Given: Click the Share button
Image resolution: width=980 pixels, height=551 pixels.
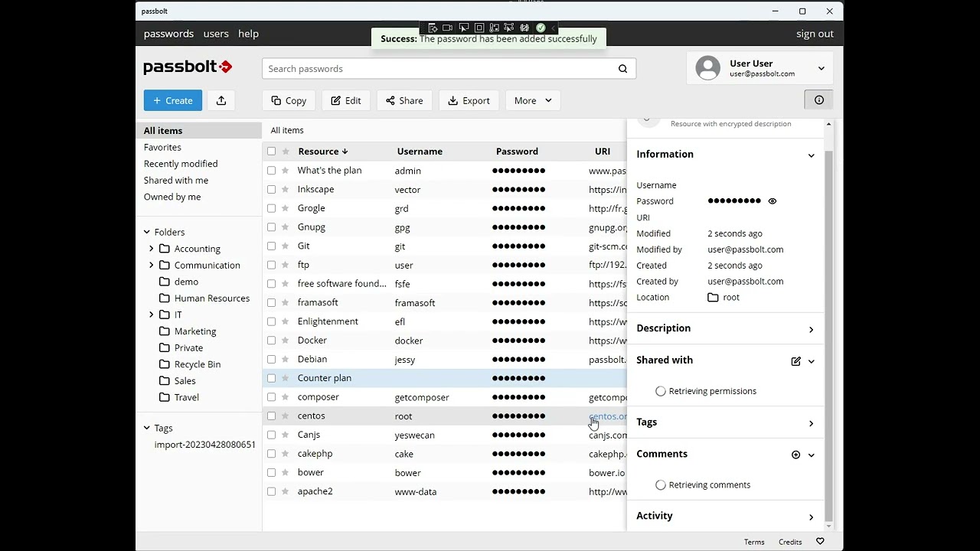Looking at the screenshot, I should (x=404, y=100).
